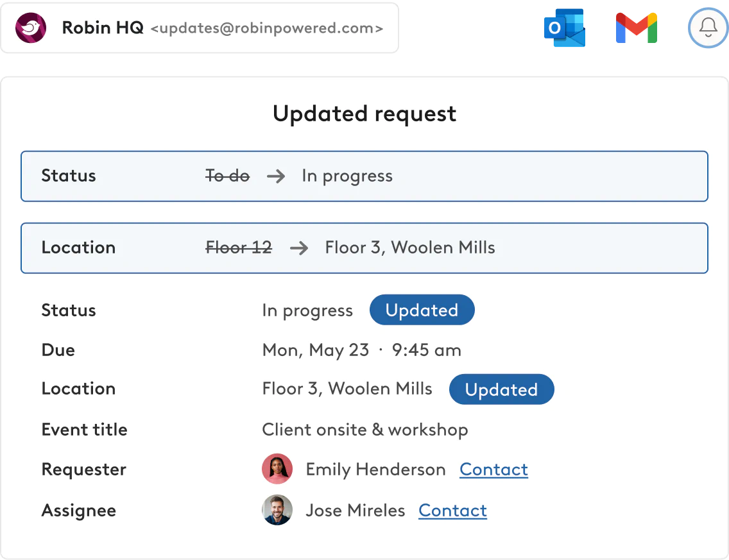This screenshot has height=560, width=729.
Task: Click the Updated badge next to In progress
Action: click(422, 310)
